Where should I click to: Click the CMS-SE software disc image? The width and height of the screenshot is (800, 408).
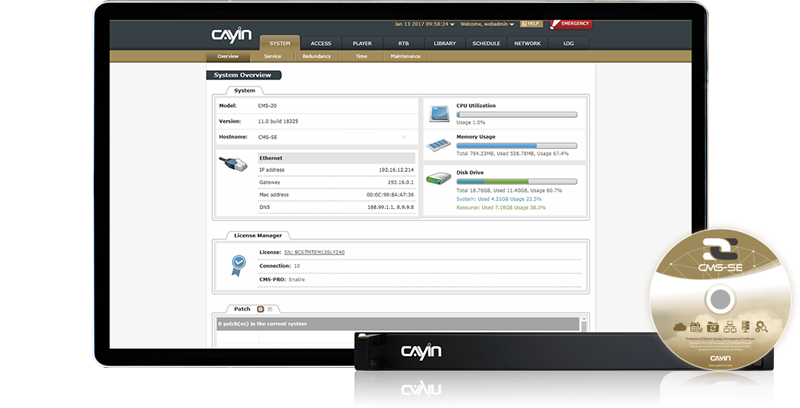[720, 299]
